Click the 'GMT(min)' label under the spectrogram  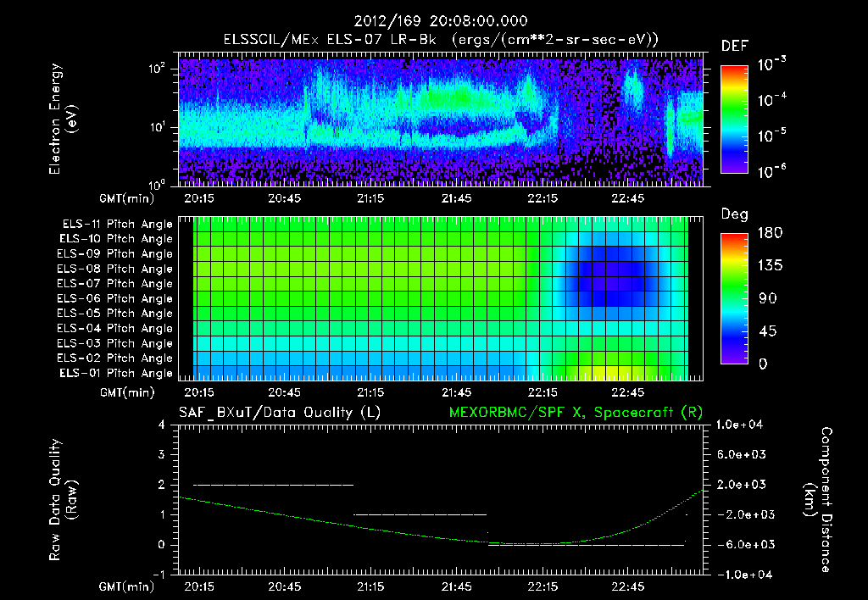(x=127, y=198)
